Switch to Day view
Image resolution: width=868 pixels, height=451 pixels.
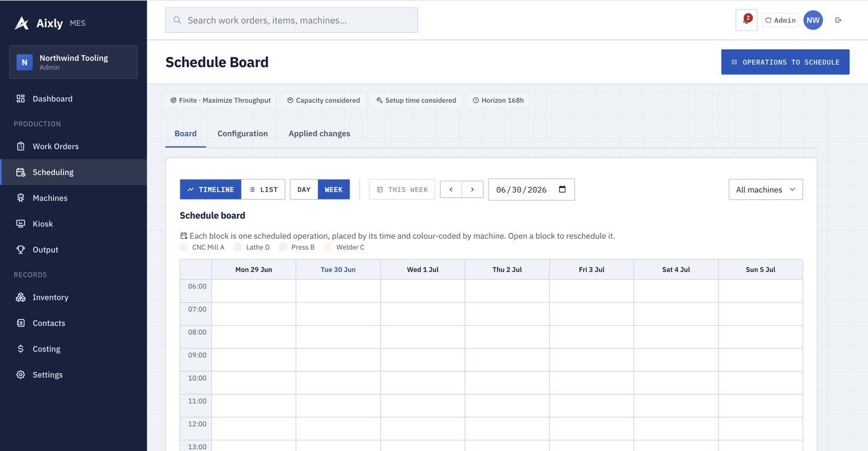tap(304, 189)
